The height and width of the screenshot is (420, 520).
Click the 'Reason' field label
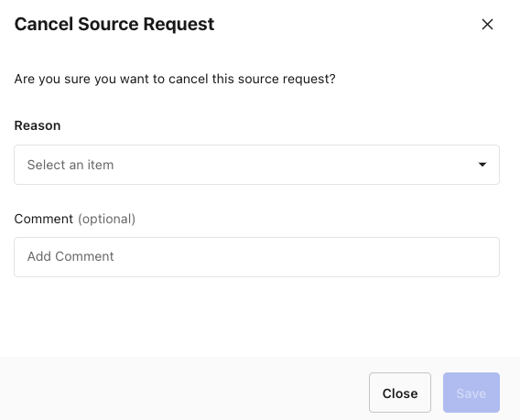tap(38, 125)
